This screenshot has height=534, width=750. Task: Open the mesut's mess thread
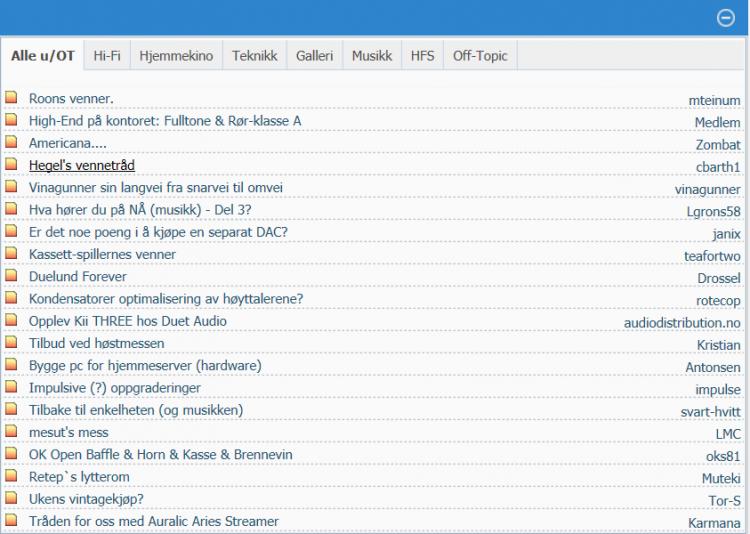pyautogui.click(x=68, y=433)
